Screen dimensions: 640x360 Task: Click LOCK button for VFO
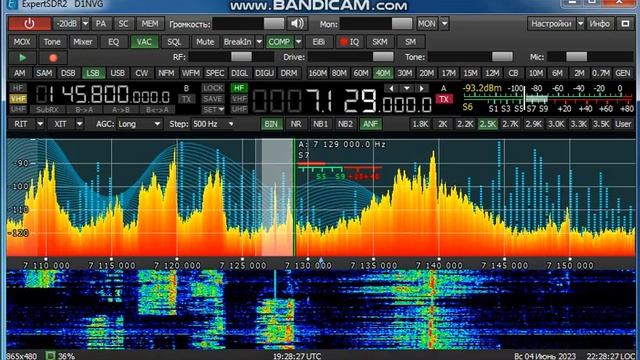[213, 88]
